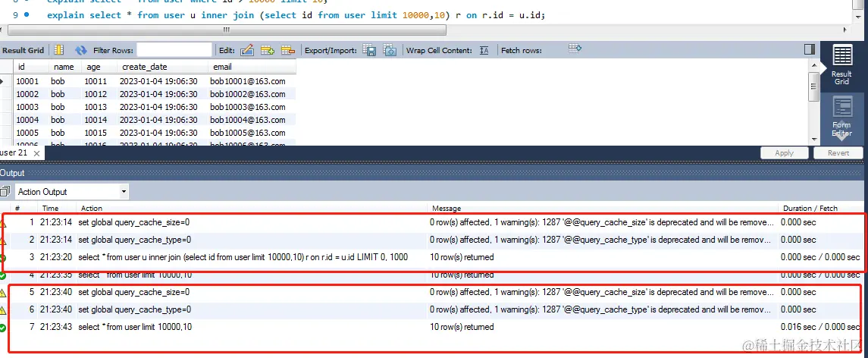868x358 pixels.
Task: Select email cell bob10003@163.com
Action: coord(248,107)
